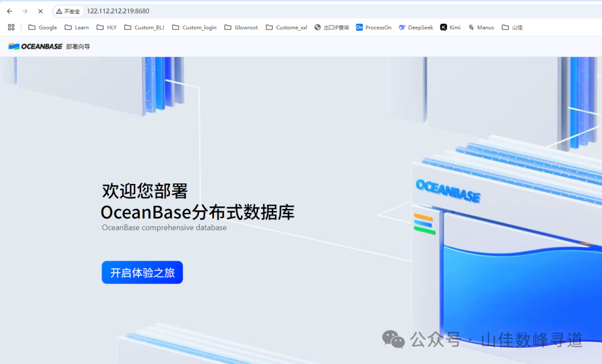The width and height of the screenshot is (602, 364).
Task: Click the OceanBase logo in page header
Action: pos(35,46)
